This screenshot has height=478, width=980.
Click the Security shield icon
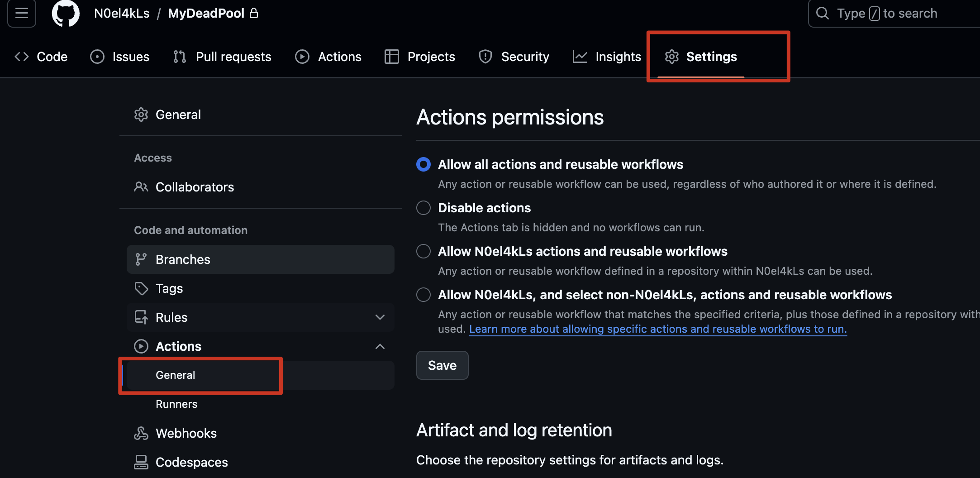tap(485, 57)
